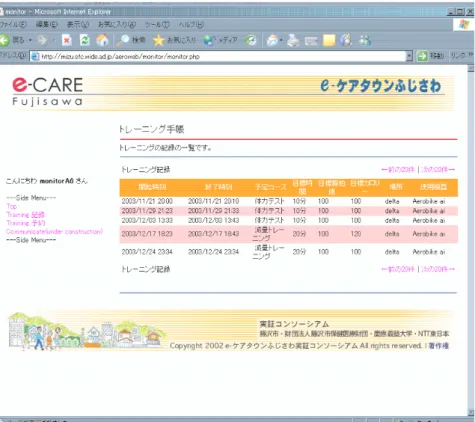Click the town illustration in footer

tap(87, 331)
